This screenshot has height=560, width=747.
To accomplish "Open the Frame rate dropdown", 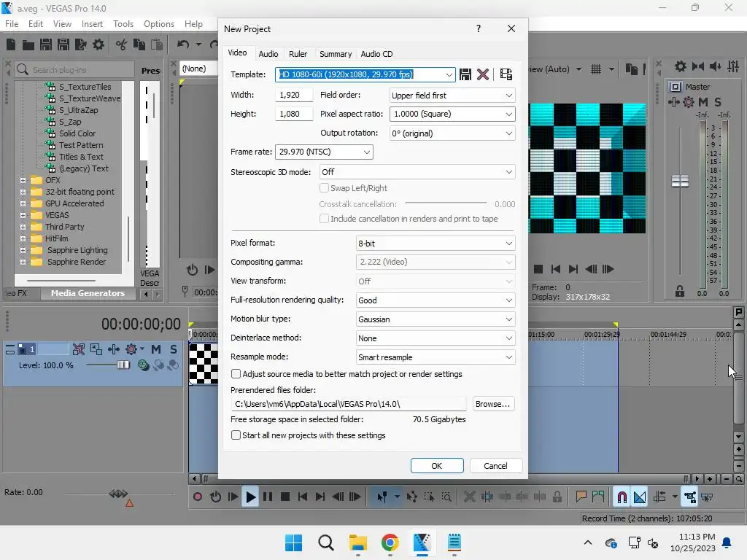I will coord(324,152).
